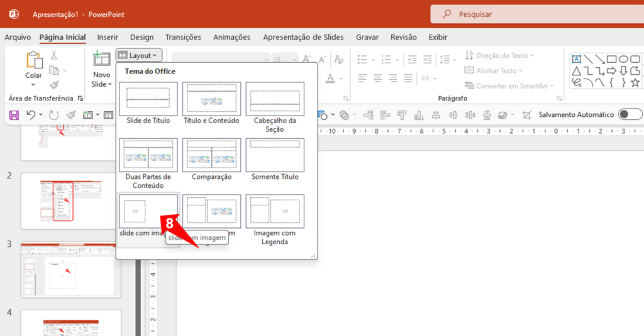The image size is (644, 336).
Task: Click the Colar (paste) clipboard icon
Action: 33,60
